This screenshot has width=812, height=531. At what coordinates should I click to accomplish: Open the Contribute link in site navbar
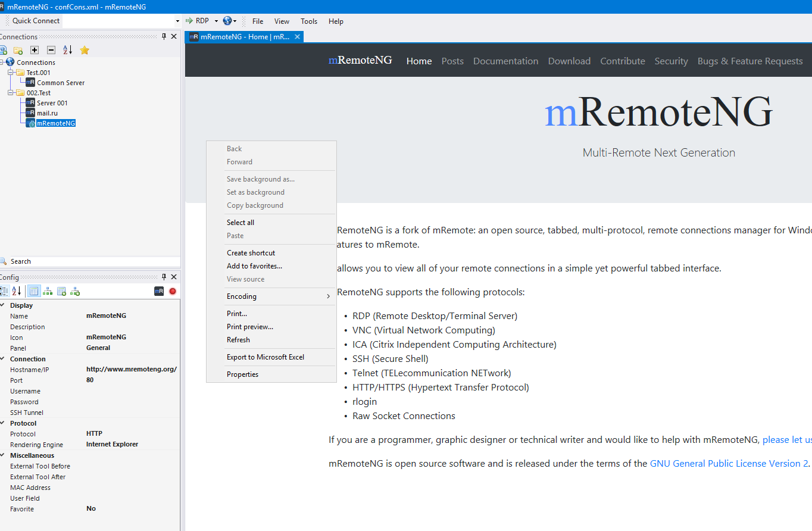623,61
